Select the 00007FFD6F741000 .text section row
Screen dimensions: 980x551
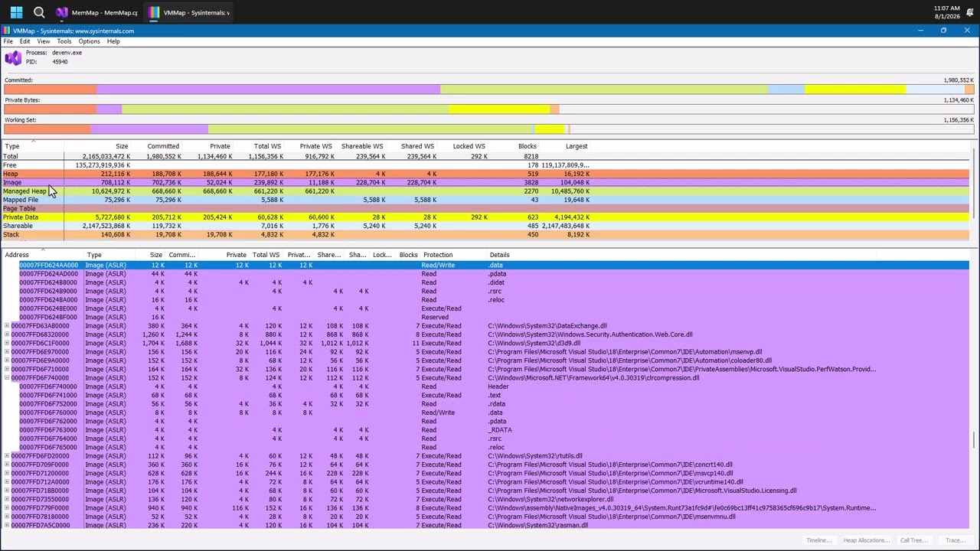[x=486, y=396]
